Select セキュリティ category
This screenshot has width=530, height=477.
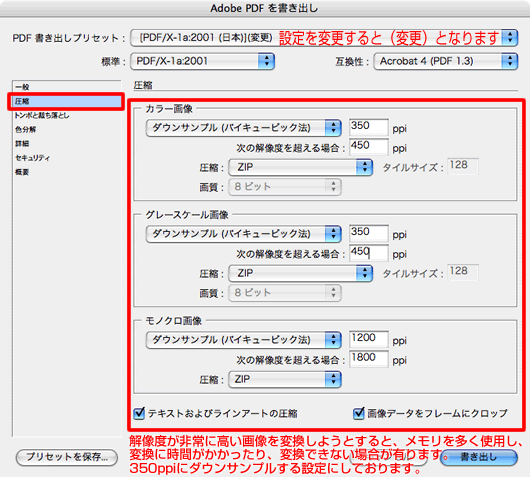pos(67,158)
